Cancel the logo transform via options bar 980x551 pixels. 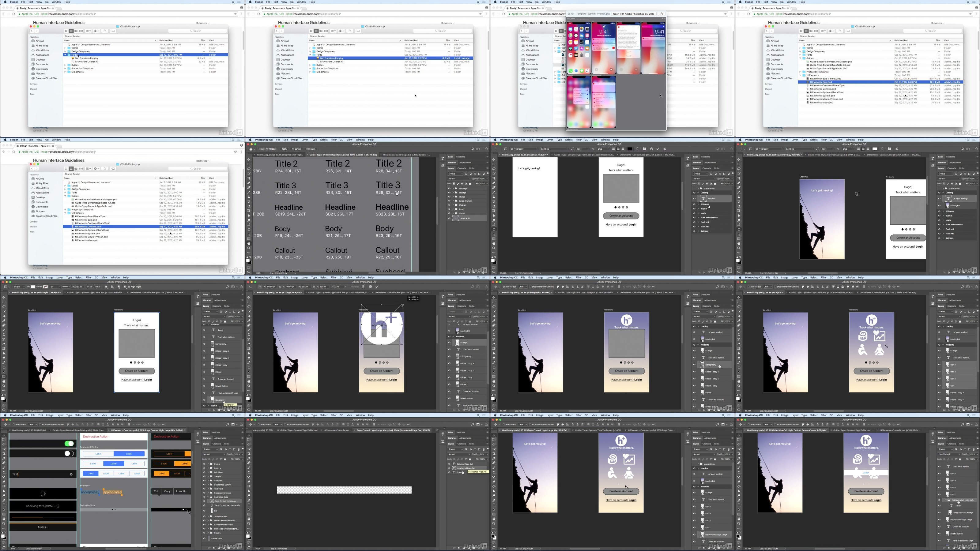pos(371,287)
